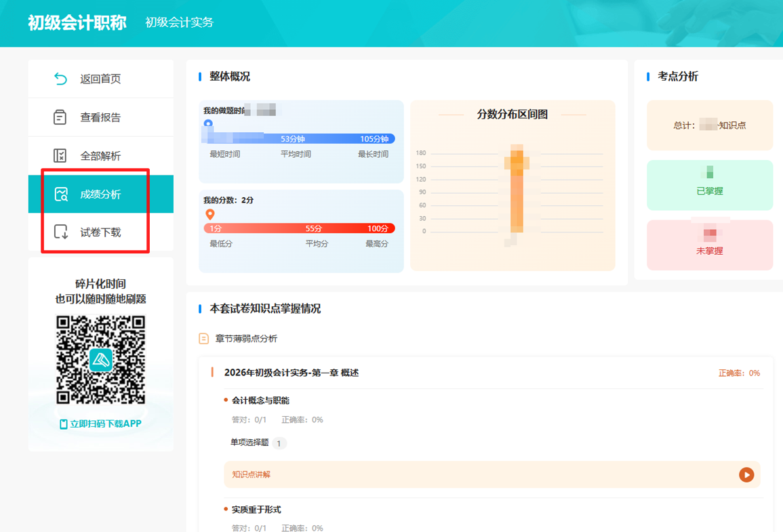Play the 知识点讲解 audio play button
This screenshot has height=532, width=783.
pyautogui.click(x=747, y=475)
